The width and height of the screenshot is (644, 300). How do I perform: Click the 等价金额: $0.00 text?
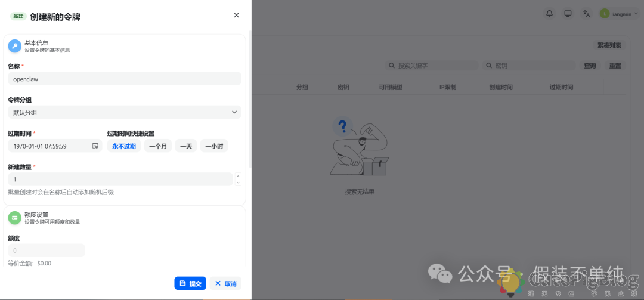30,264
